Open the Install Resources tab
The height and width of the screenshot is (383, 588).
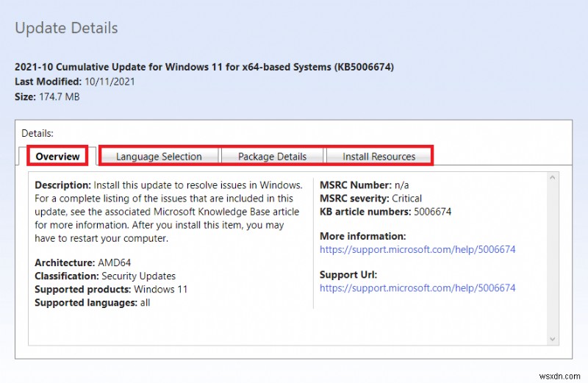pyautogui.click(x=379, y=157)
